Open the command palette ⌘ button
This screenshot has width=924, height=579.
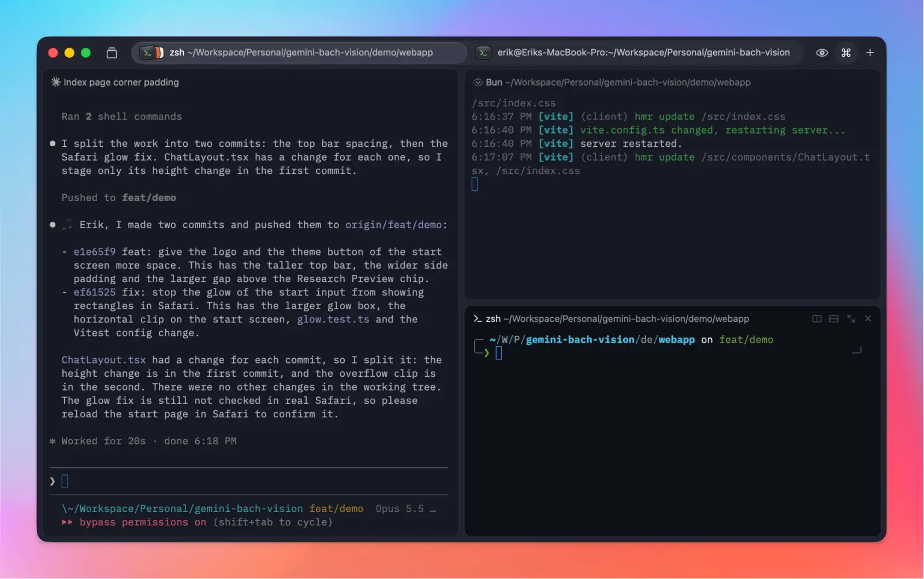[846, 53]
